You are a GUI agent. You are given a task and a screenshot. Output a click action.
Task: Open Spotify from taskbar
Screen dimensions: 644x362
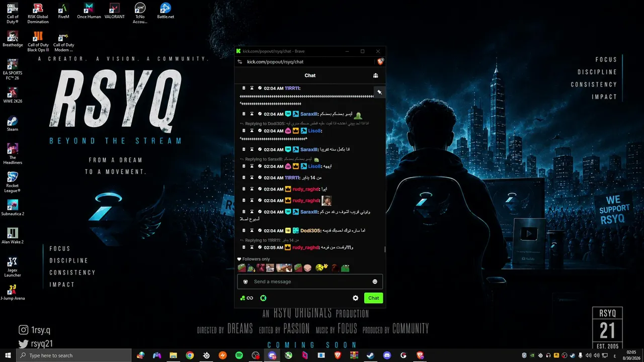(239, 355)
